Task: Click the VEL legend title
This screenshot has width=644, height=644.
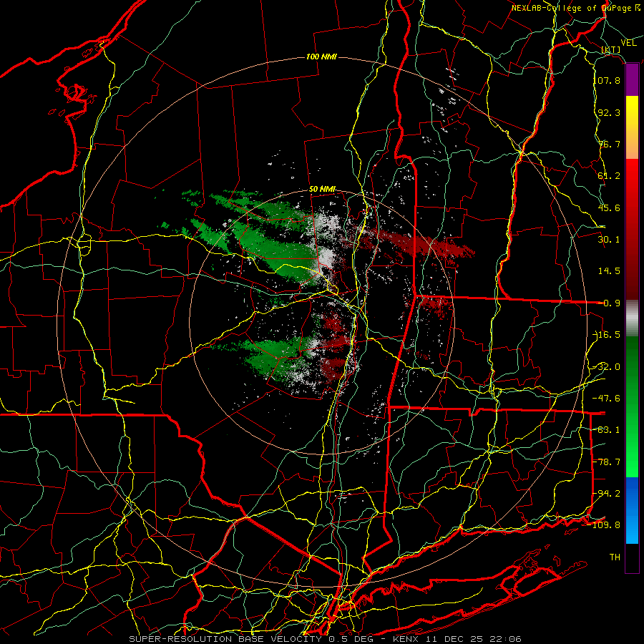Action: pyautogui.click(x=628, y=43)
